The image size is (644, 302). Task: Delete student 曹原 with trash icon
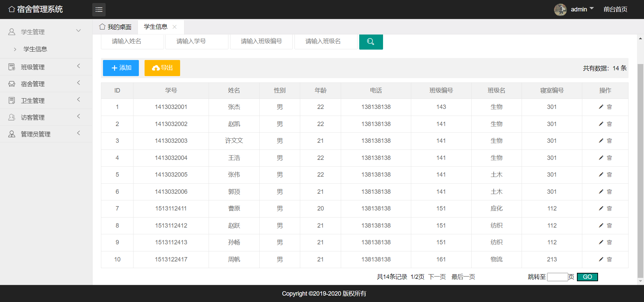(x=609, y=208)
